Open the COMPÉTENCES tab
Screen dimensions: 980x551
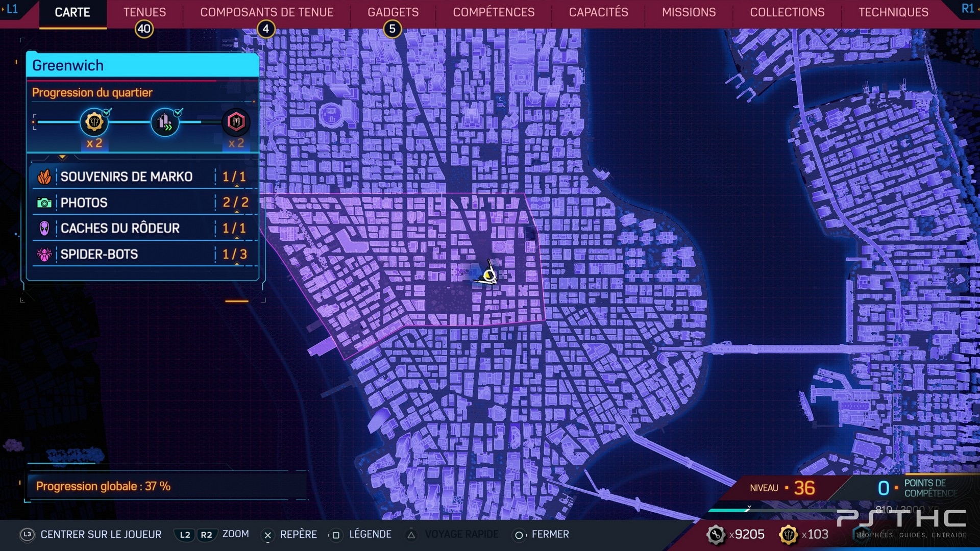pos(494,13)
